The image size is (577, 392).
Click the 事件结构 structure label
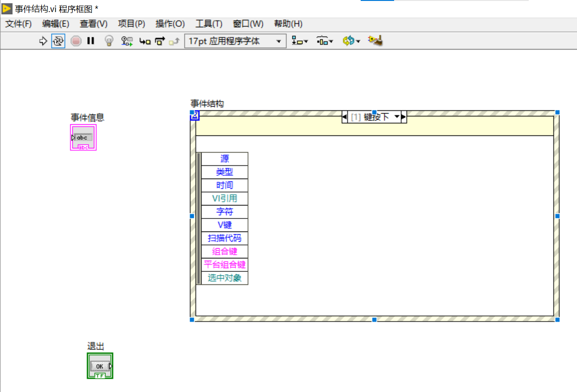coord(207,103)
